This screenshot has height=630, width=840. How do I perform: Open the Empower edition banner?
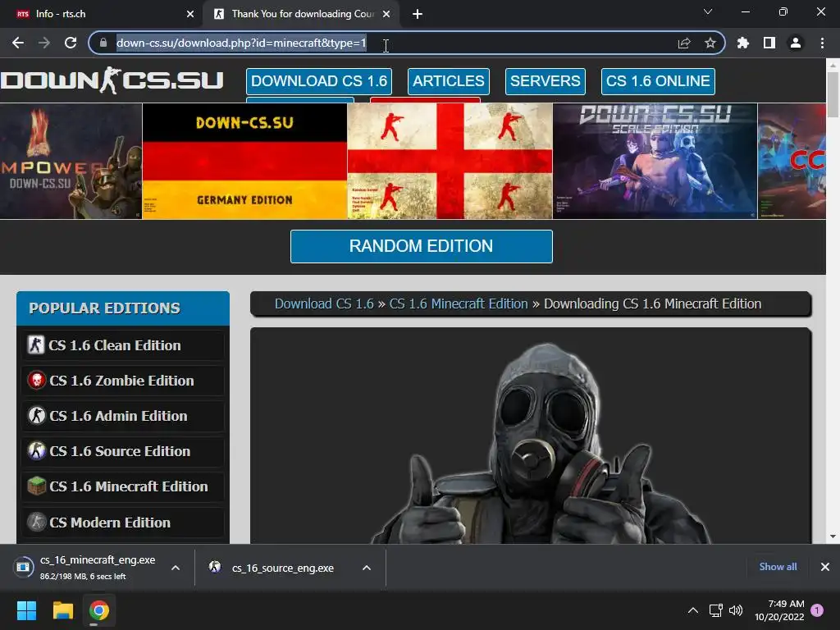(71, 161)
